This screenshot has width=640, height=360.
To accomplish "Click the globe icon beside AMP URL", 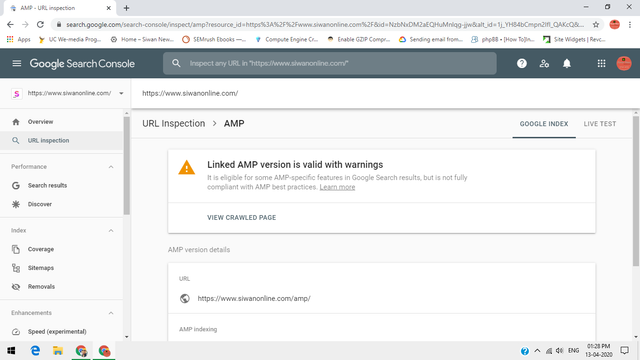I will [184, 298].
